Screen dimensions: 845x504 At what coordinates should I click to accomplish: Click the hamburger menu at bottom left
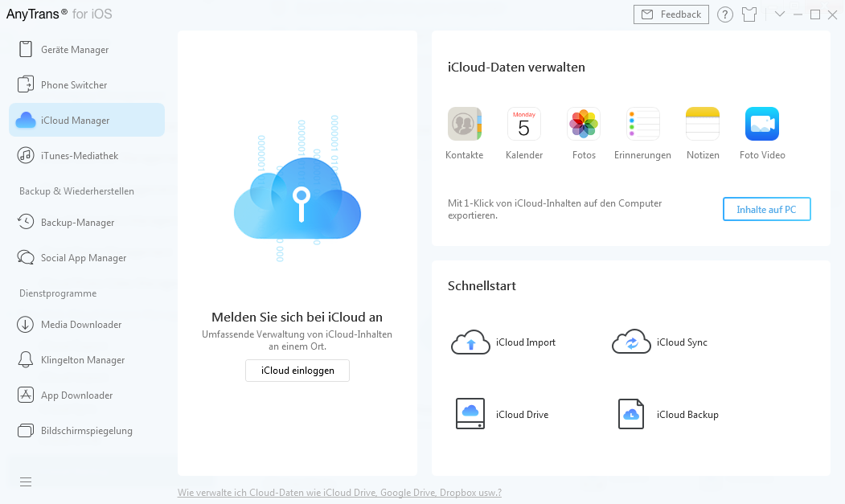coord(25,481)
